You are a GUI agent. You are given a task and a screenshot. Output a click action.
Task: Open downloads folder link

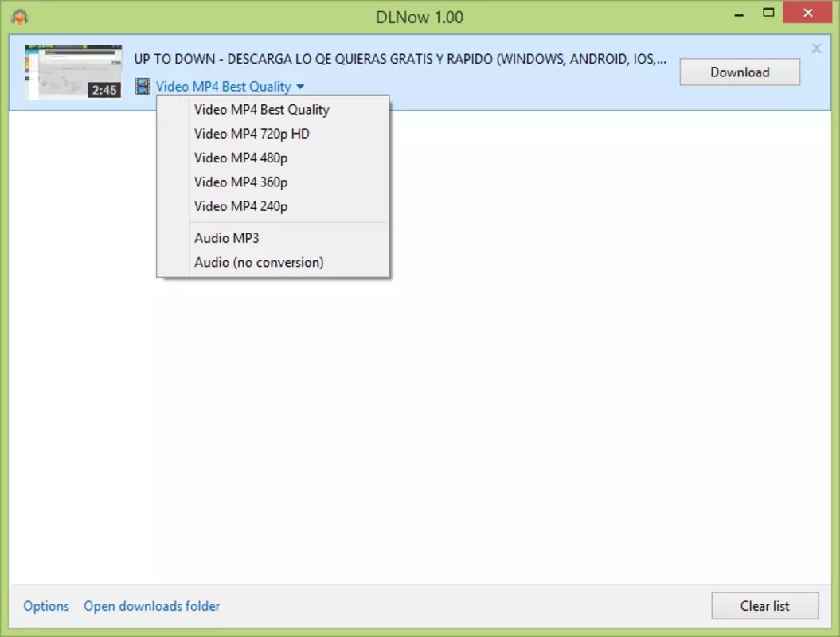pos(151,606)
